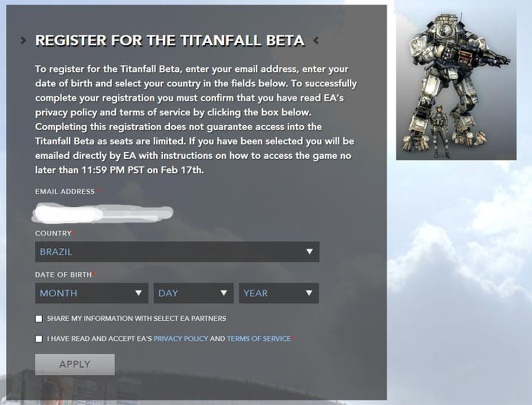This screenshot has width=532, height=405.
Task: Open EA's Privacy Policy link
Action: [181, 339]
